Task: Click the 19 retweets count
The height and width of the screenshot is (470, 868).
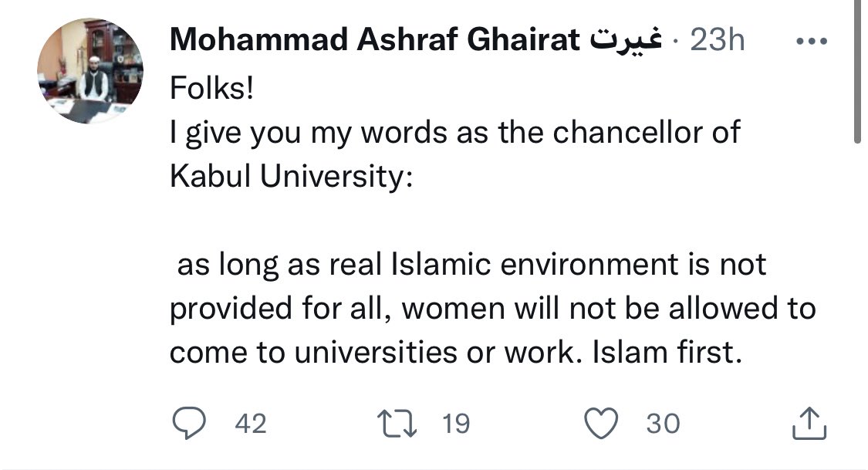Action: point(456,424)
